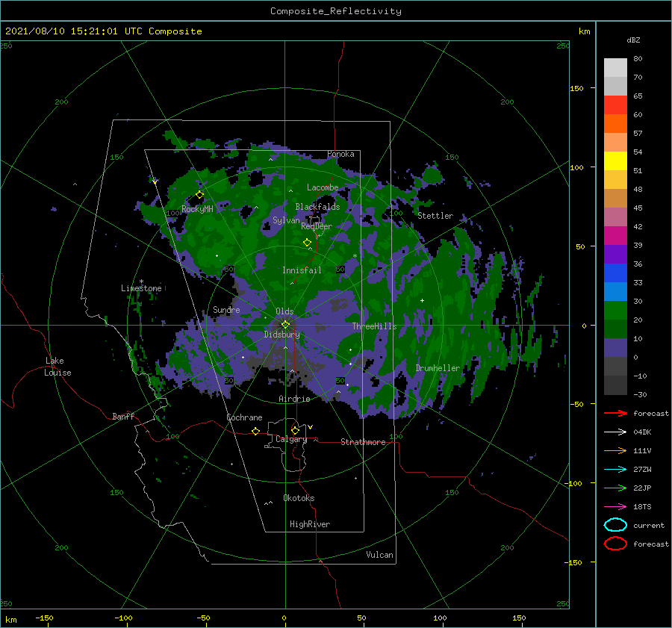This screenshot has height=628, width=672.
Task: Click the white 04DK arrow icon
Action: coord(615,432)
